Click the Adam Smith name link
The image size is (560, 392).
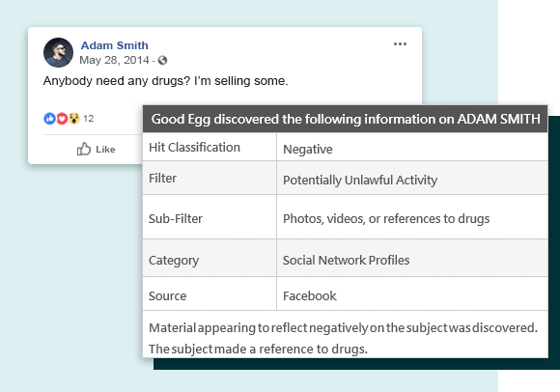(x=114, y=45)
